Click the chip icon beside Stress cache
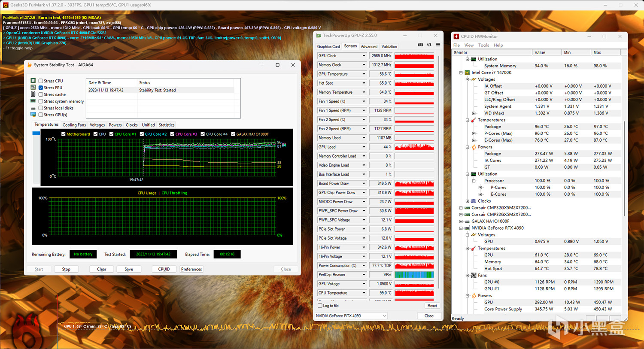The image size is (644, 349). (x=33, y=94)
